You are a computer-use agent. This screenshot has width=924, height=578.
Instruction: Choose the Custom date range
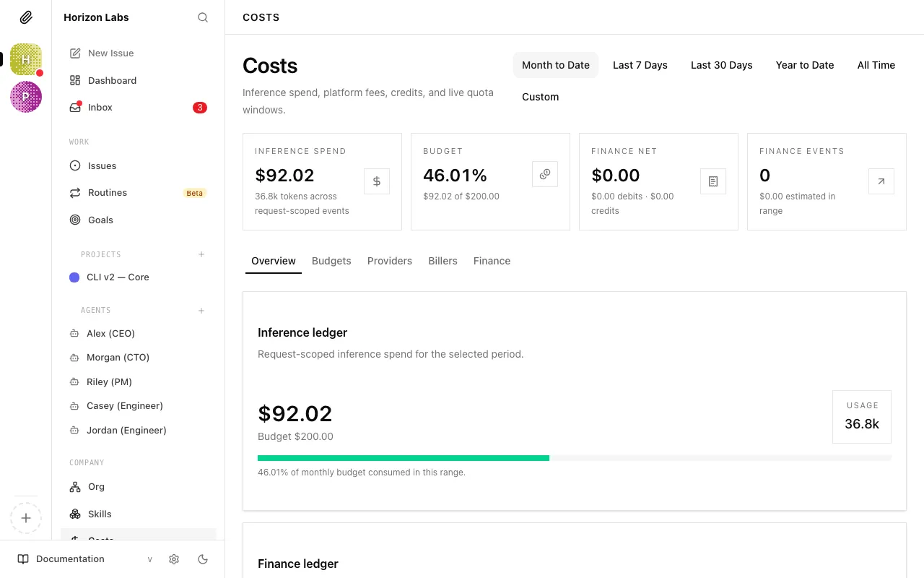[x=541, y=97]
